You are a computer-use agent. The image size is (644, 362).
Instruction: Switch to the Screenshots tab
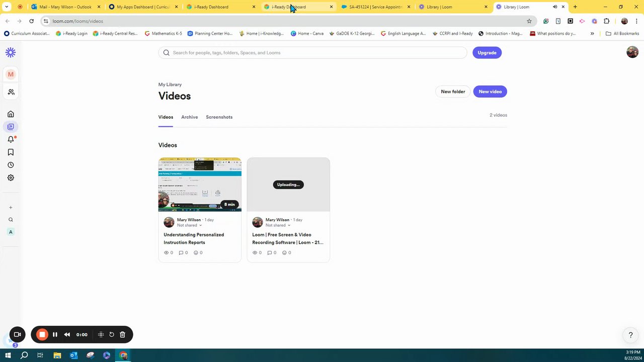(x=219, y=117)
